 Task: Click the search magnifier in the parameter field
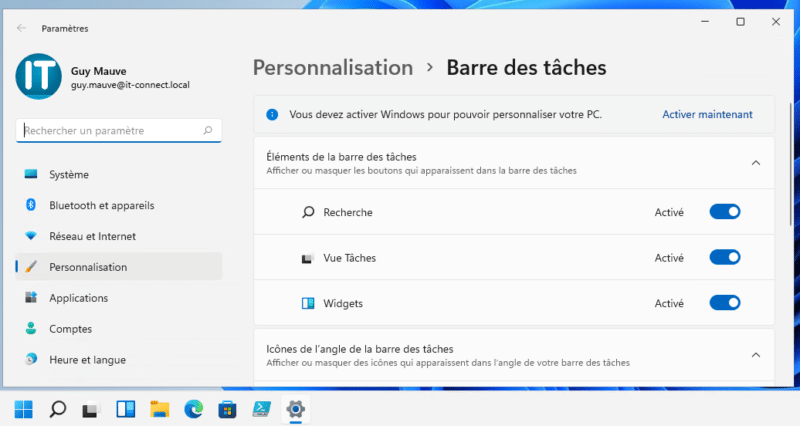point(208,131)
